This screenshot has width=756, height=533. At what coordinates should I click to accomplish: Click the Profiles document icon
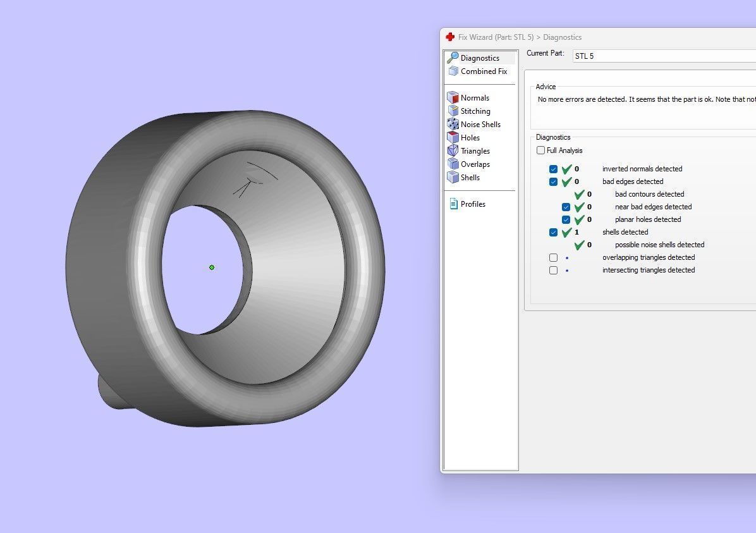(453, 204)
